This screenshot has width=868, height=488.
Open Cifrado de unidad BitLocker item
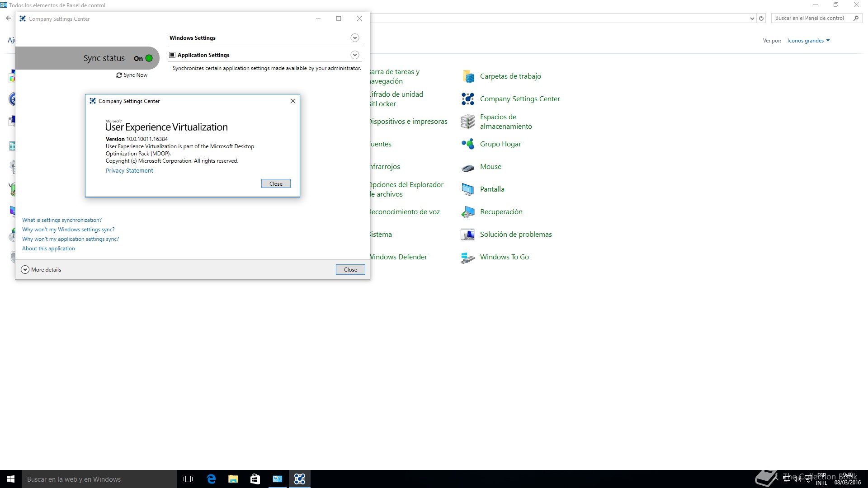click(x=396, y=99)
